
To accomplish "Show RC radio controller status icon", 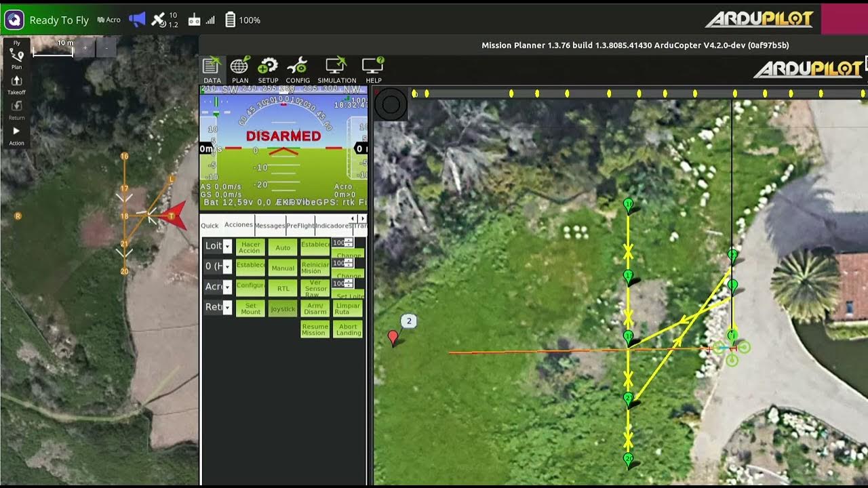I will pyautogui.click(x=194, y=20).
